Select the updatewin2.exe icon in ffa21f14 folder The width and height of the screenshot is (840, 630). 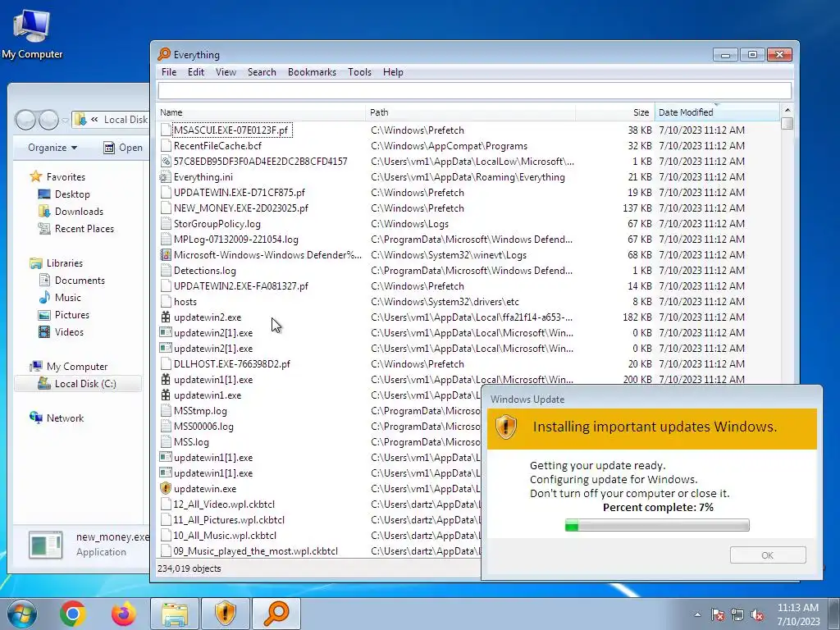[x=166, y=317]
